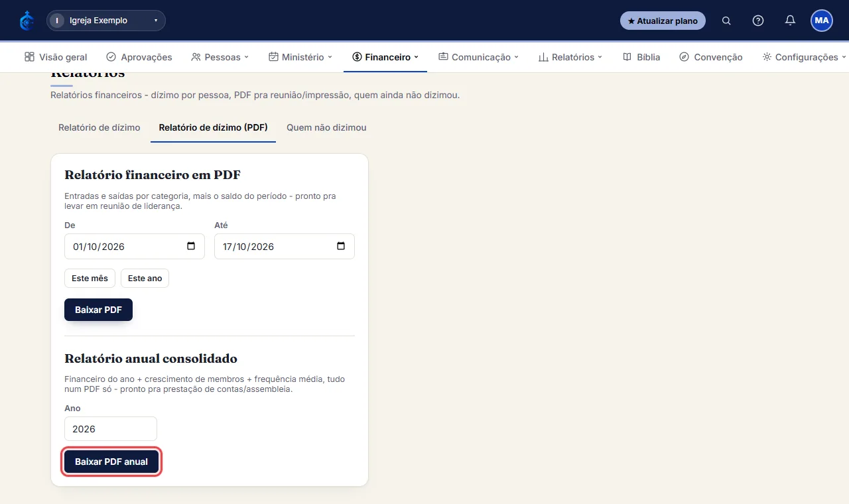Screen dimensions: 849x504
Task: Go to Visão geral page
Action: tap(56, 57)
